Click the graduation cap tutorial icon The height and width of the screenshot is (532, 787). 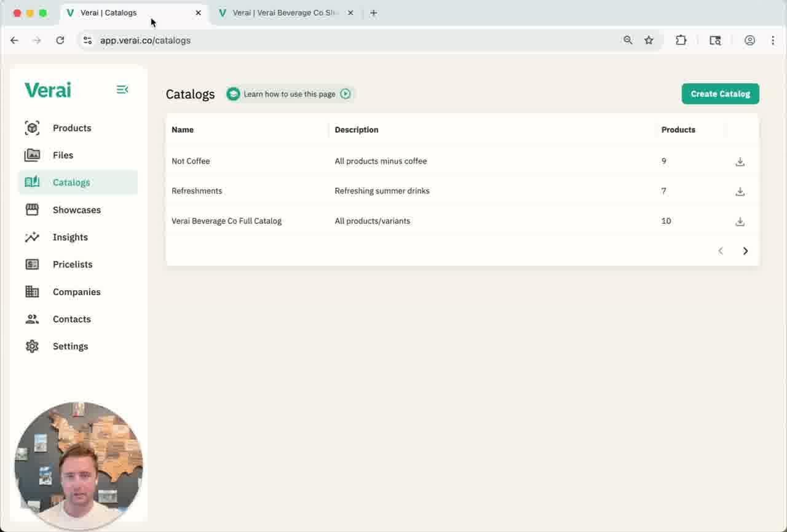[x=233, y=94]
